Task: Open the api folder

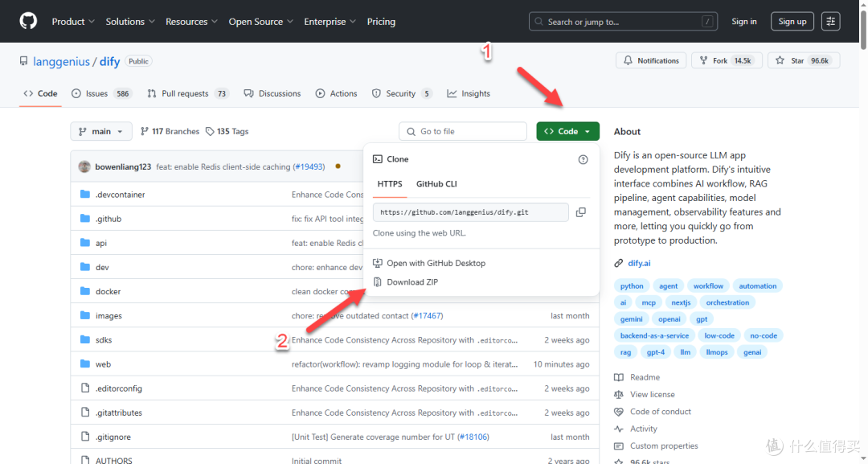Action: click(x=101, y=243)
